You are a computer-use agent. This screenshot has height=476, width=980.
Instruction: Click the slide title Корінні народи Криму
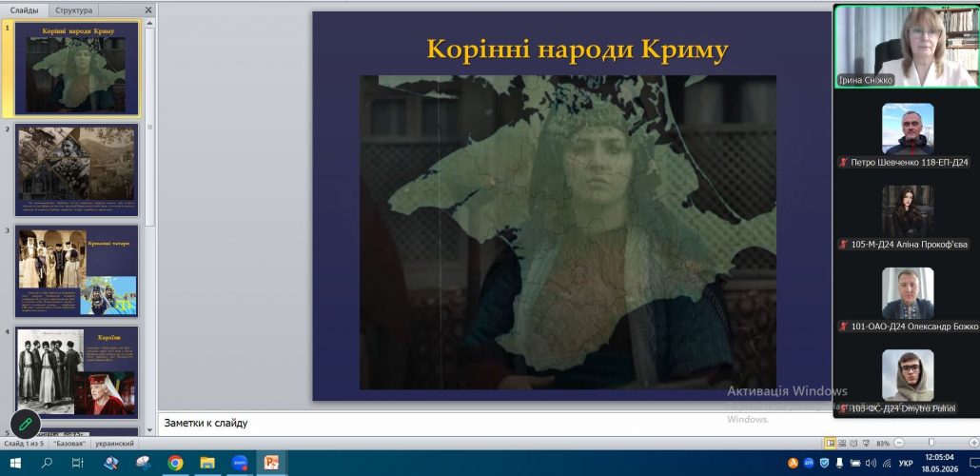tap(578, 50)
